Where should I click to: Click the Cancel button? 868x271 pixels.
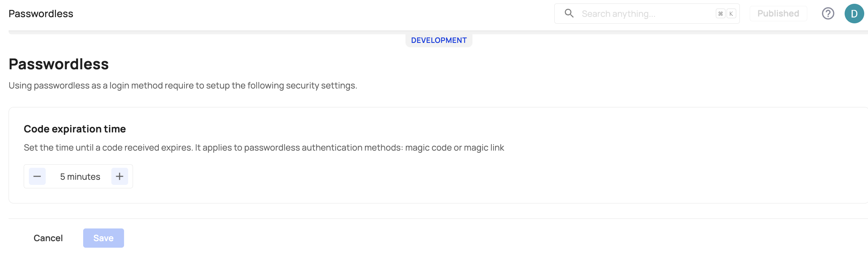click(48, 238)
